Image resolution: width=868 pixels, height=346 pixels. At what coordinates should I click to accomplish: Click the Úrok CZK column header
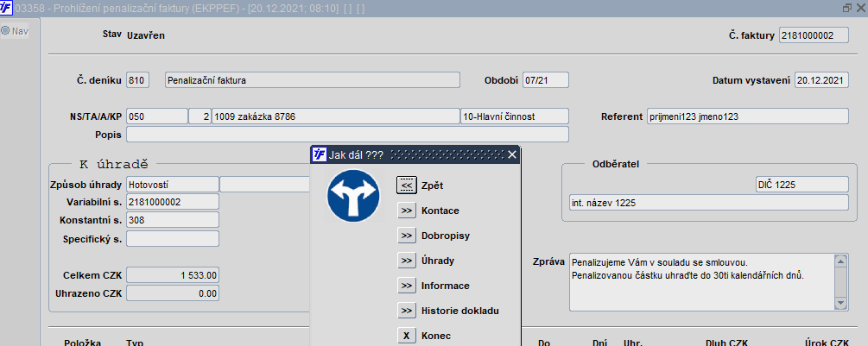[827, 343]
